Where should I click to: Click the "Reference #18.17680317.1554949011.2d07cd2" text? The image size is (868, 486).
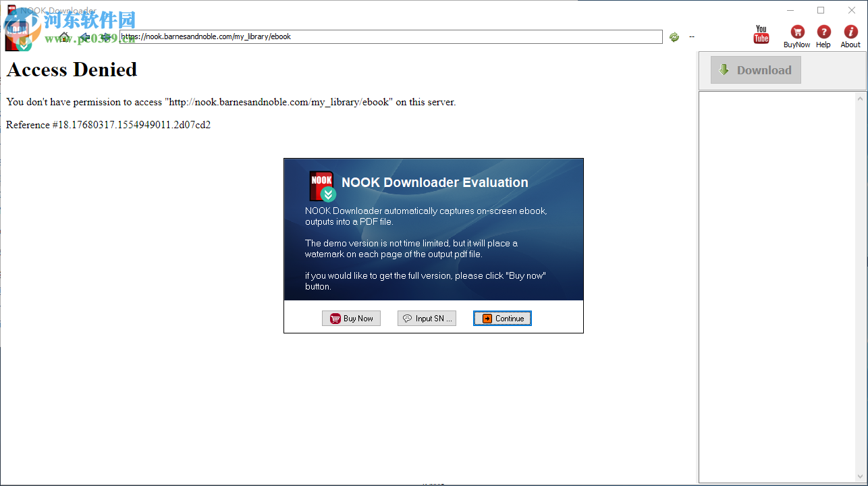109,125
